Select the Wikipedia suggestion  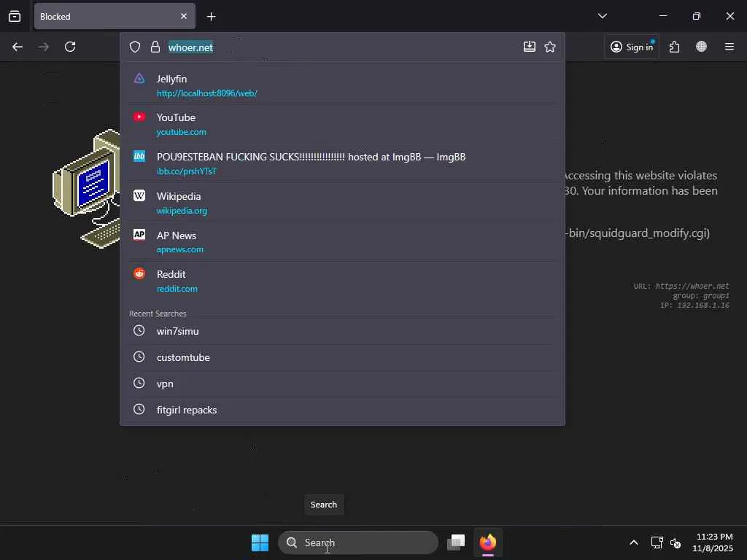[343, 203]
